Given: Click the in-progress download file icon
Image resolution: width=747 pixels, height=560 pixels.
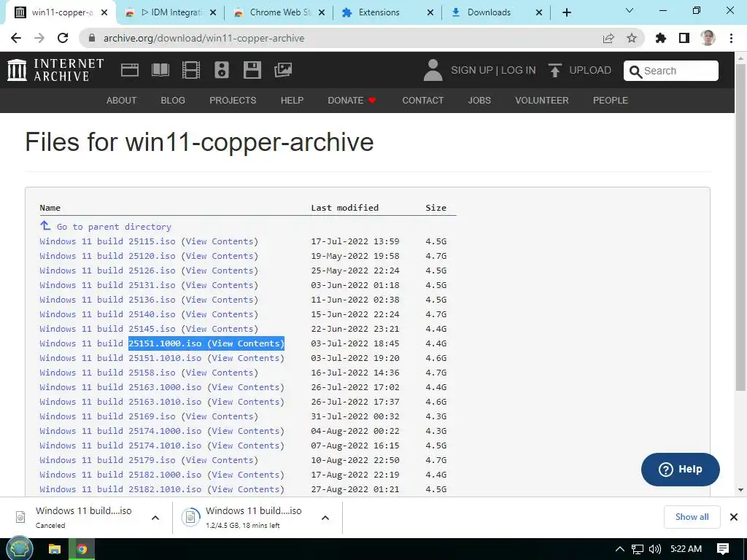Looking at the screenshot, I should pos(190,517).
